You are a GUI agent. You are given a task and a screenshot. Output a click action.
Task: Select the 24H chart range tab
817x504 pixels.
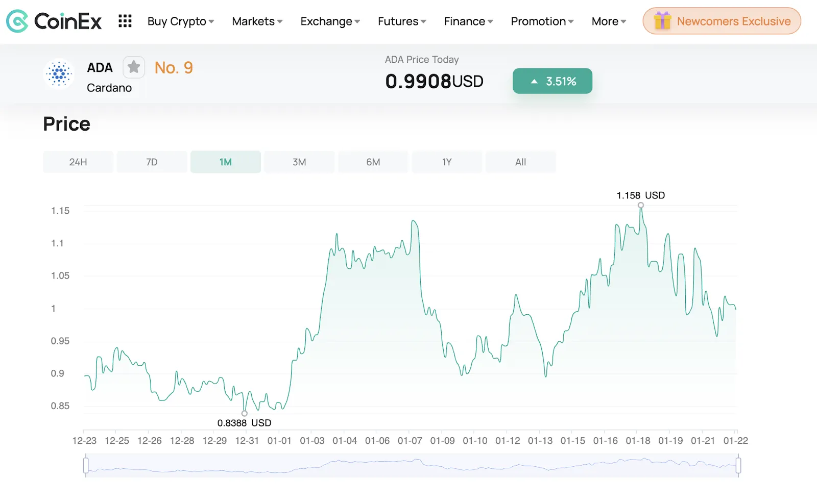pos(78,162)
